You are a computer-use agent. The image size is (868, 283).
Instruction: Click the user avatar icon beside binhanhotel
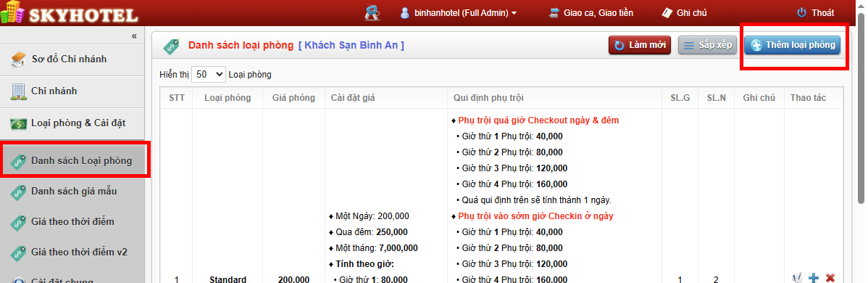pyautogui.click(x=405, y=13)
